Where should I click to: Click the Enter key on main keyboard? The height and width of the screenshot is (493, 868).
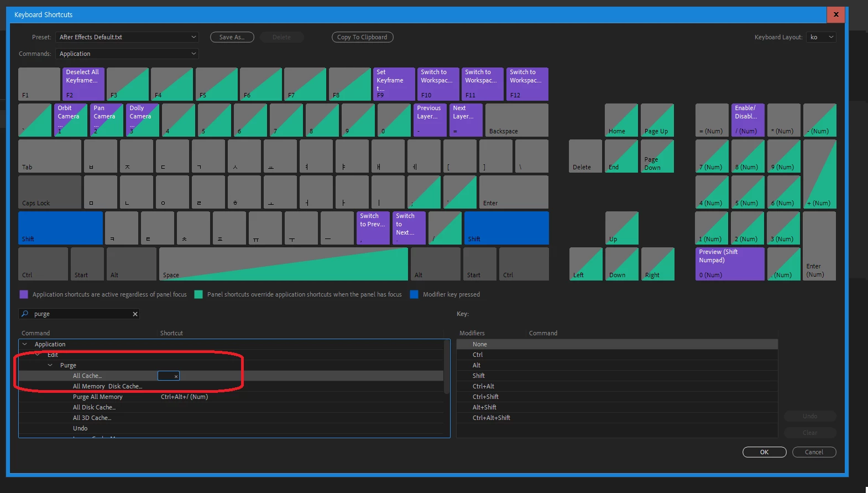(514, 192)
